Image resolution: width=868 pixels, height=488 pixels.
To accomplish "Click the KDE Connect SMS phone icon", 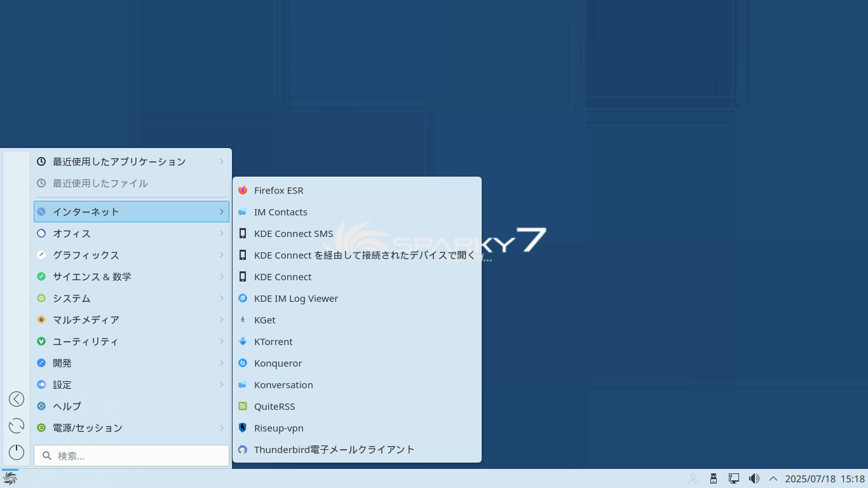I will click(243, 234).
